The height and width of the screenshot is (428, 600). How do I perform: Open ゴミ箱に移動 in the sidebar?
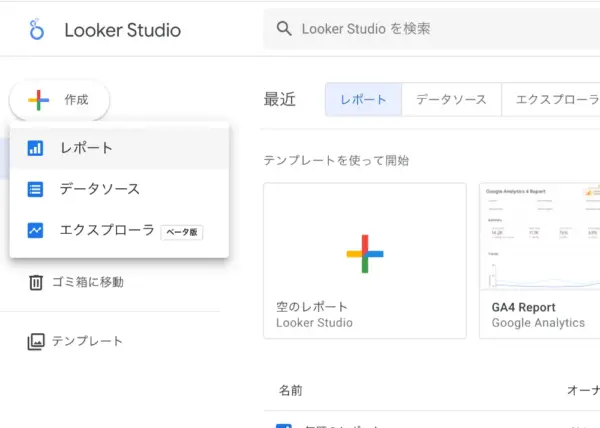tap(76, 282)
